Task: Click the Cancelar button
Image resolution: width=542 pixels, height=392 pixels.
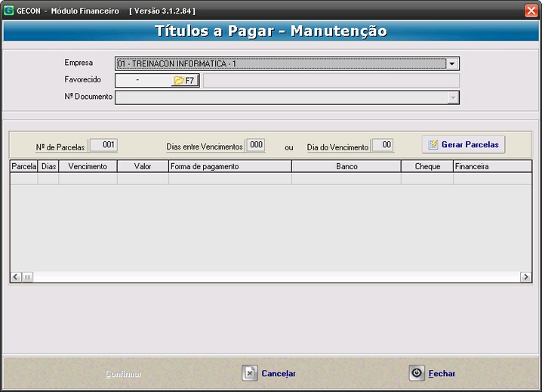Action: (269, 373)
